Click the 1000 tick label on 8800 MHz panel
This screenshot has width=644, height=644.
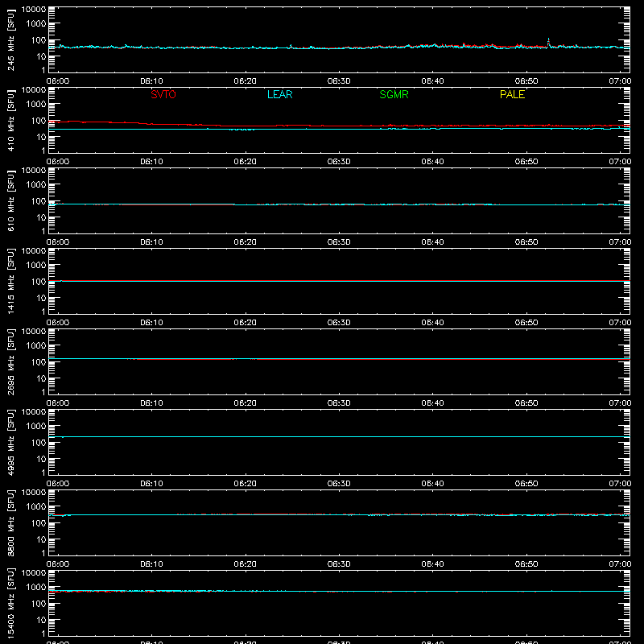36,507
